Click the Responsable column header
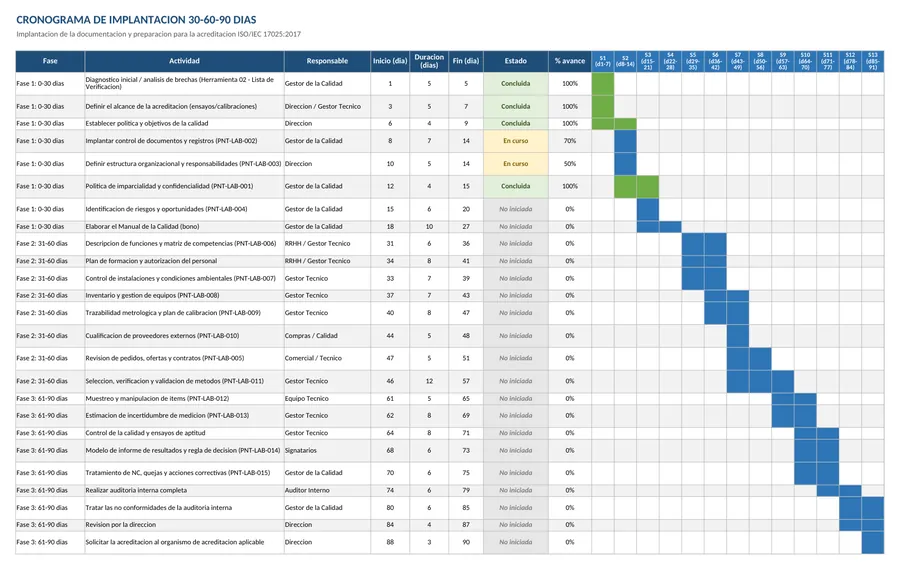The height and width of the screenshot is (570, 900). (x=327, y=61)
